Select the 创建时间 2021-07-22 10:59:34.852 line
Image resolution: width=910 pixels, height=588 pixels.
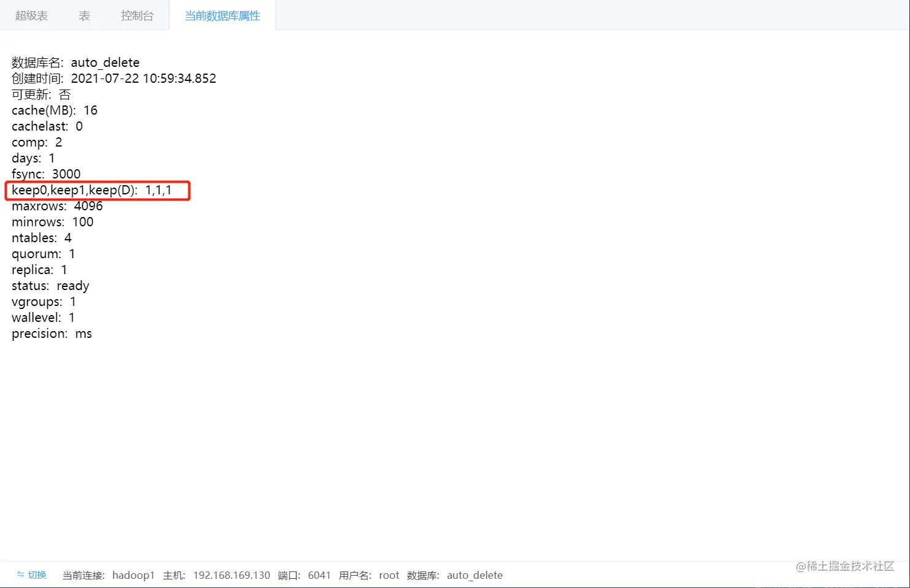click(x=114, y=78)
